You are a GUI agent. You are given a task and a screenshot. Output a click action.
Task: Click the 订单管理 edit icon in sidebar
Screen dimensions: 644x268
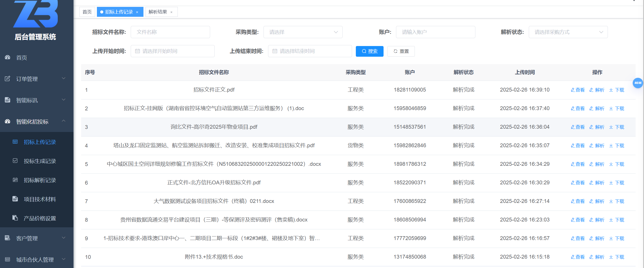[8, 79]
